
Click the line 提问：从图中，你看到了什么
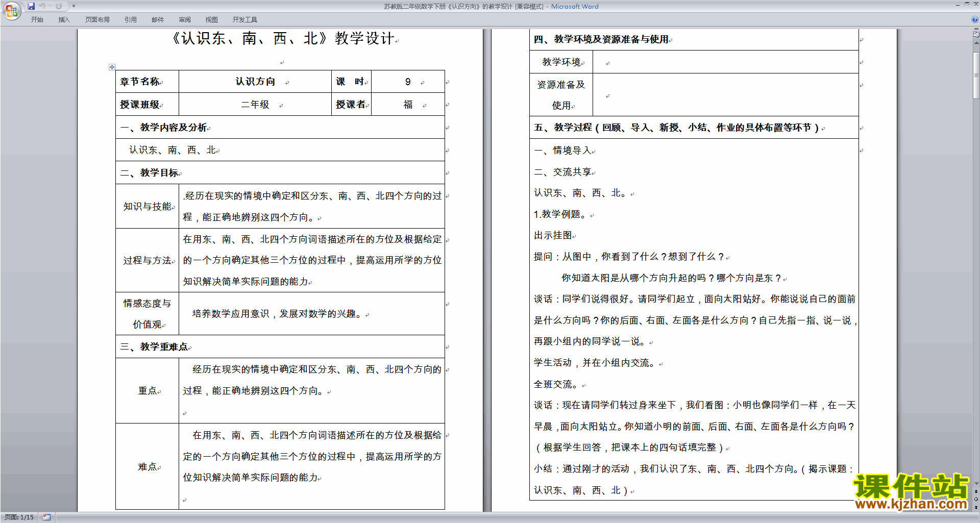tap(630, 257)
